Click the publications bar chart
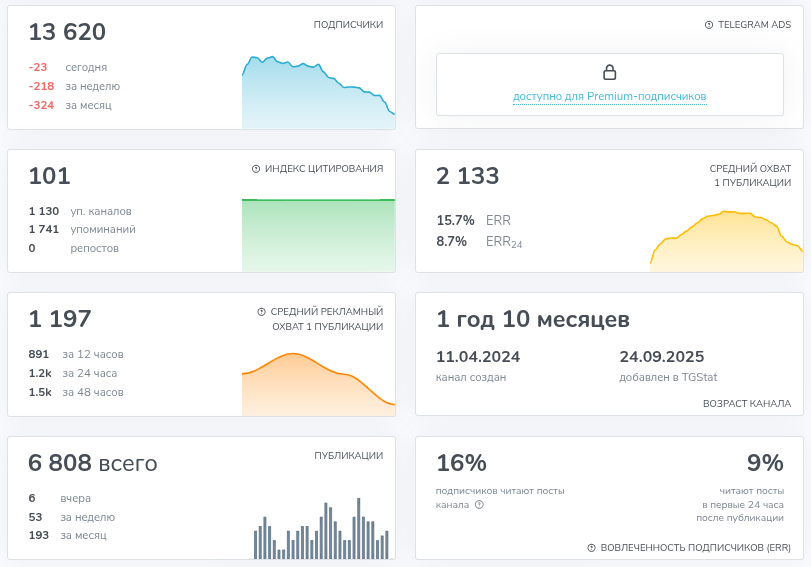This screenshot has width=811, height=567. [321, 528]
